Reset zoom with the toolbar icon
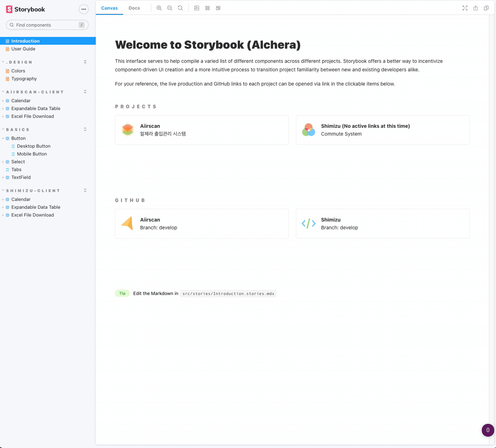Viewport: 496px width, 448px height. [181, 8]
